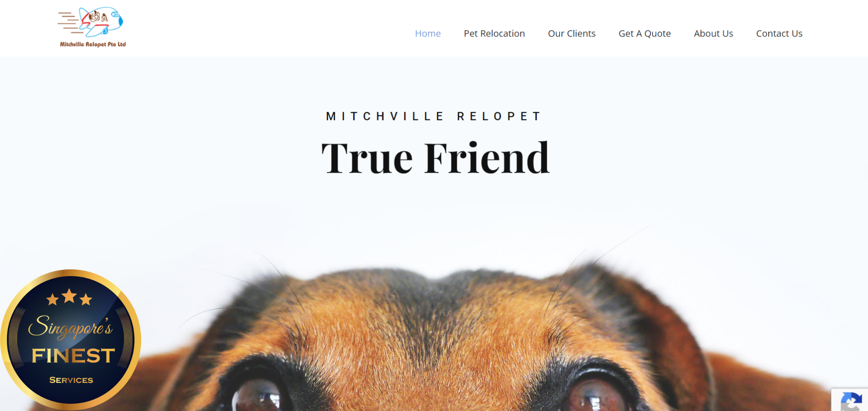Click the Singapore's script text on badge
This screenshot has width=868, height=411.
(70, 327)
